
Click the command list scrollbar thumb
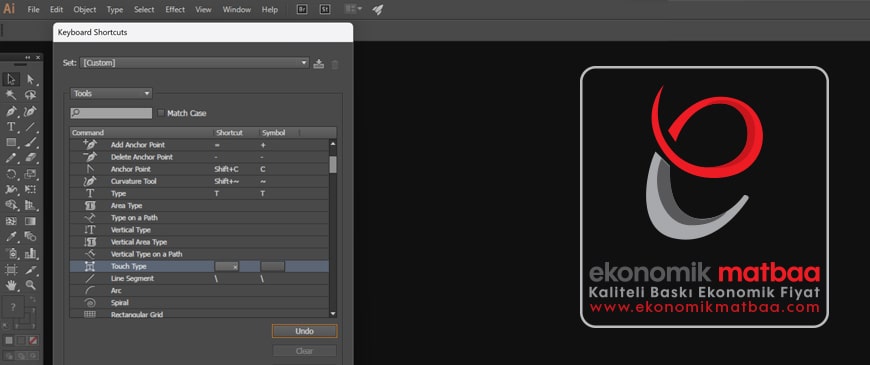(x=333, y=164)
